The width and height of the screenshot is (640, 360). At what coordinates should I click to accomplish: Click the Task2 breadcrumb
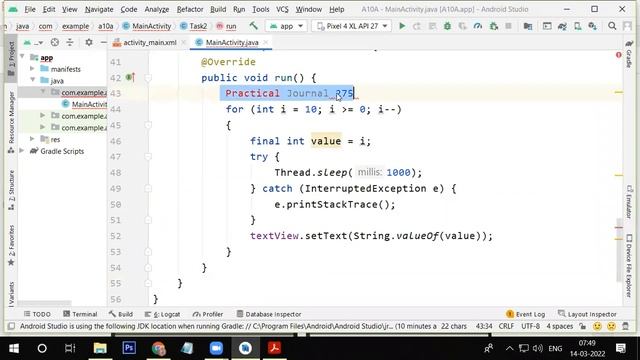click(193, 26)
